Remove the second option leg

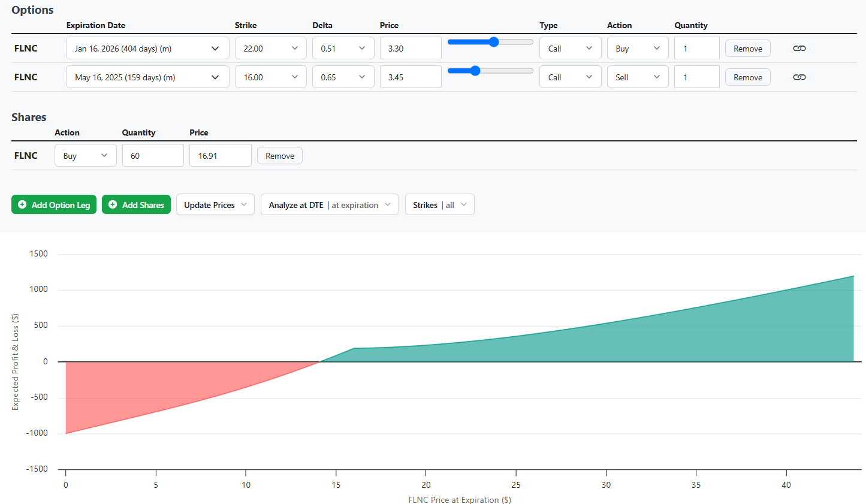(747, 77)
